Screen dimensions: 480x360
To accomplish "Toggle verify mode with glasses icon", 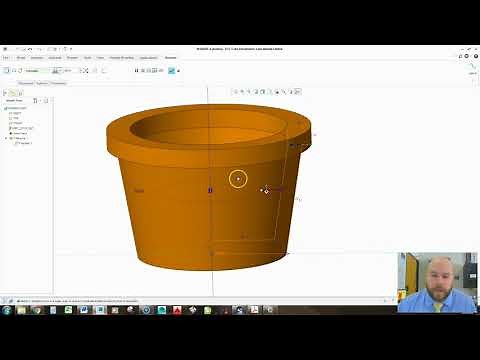I will pyautogui.click(x=161, y=70).
